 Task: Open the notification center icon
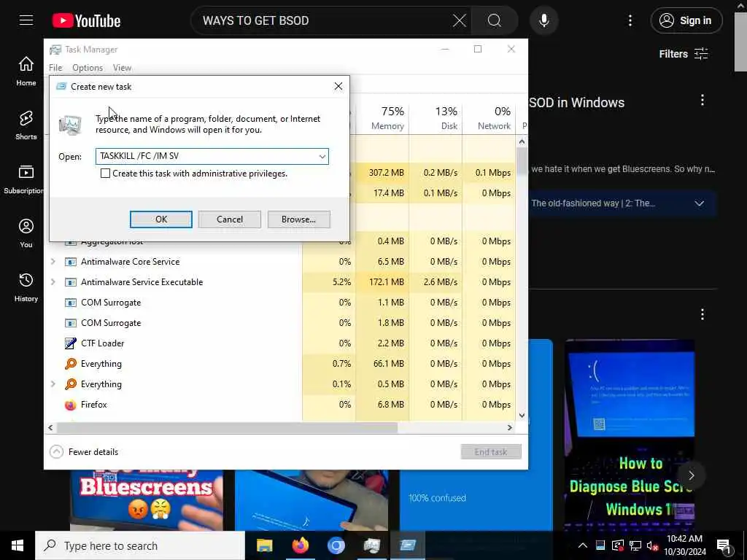tap(724, 545)
